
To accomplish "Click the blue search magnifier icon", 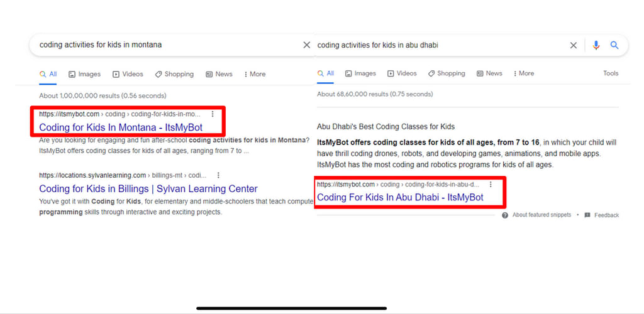I will 614,45.
